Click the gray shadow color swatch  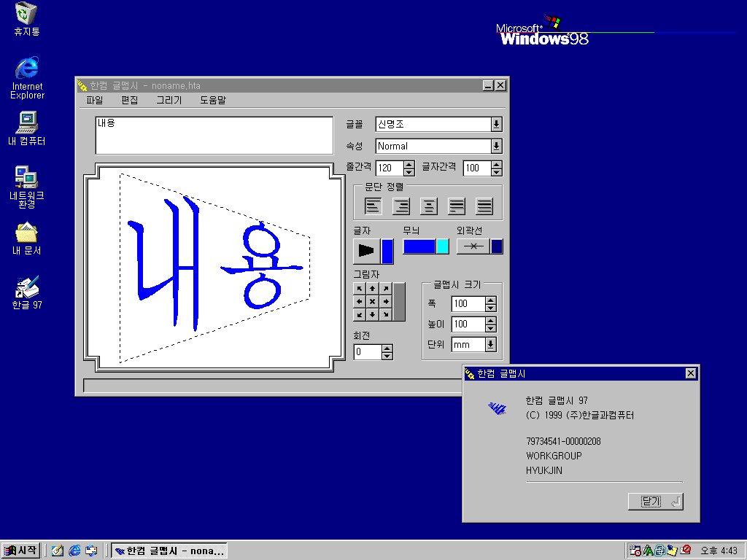click(x=399, y=302)
